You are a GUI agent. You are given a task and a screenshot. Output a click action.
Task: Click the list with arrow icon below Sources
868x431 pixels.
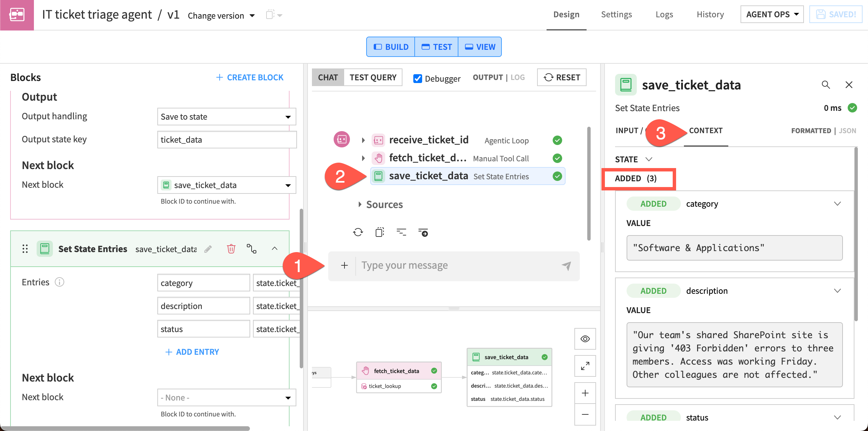(x=423, y=232)
